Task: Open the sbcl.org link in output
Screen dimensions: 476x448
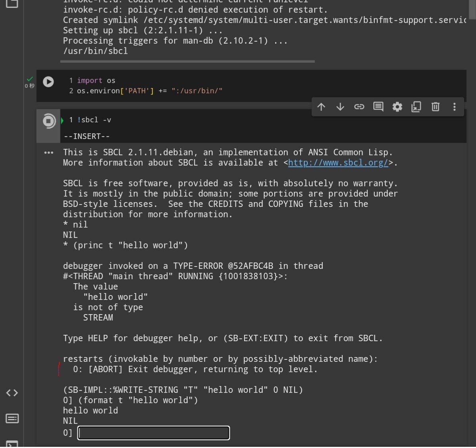Action: tap(337, 162)
